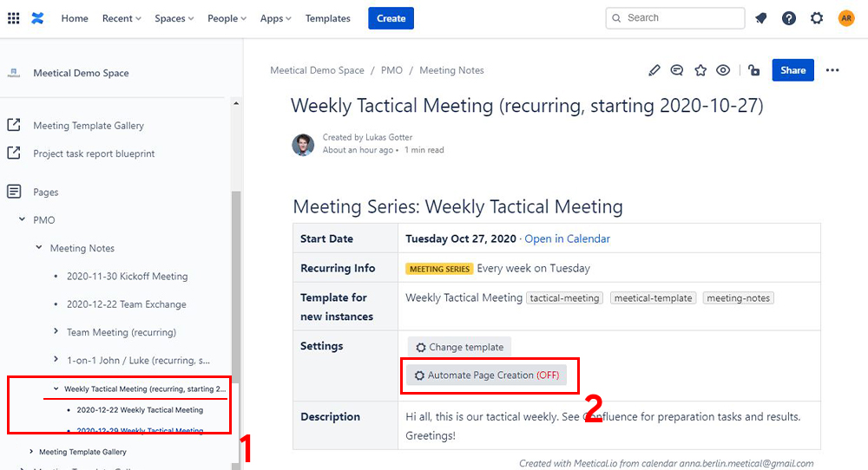Expand Meeting Template Gallery tree node

31,451
